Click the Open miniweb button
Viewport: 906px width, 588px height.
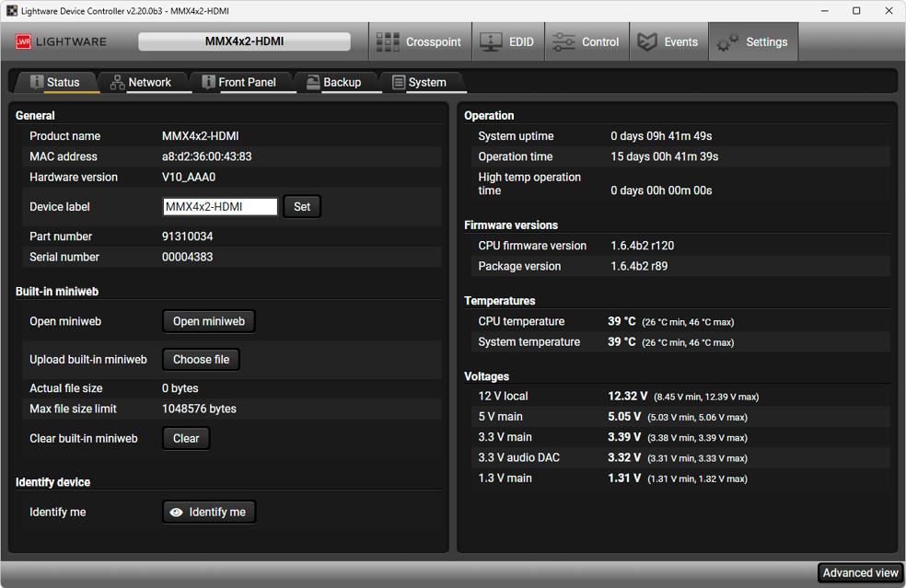209,321
